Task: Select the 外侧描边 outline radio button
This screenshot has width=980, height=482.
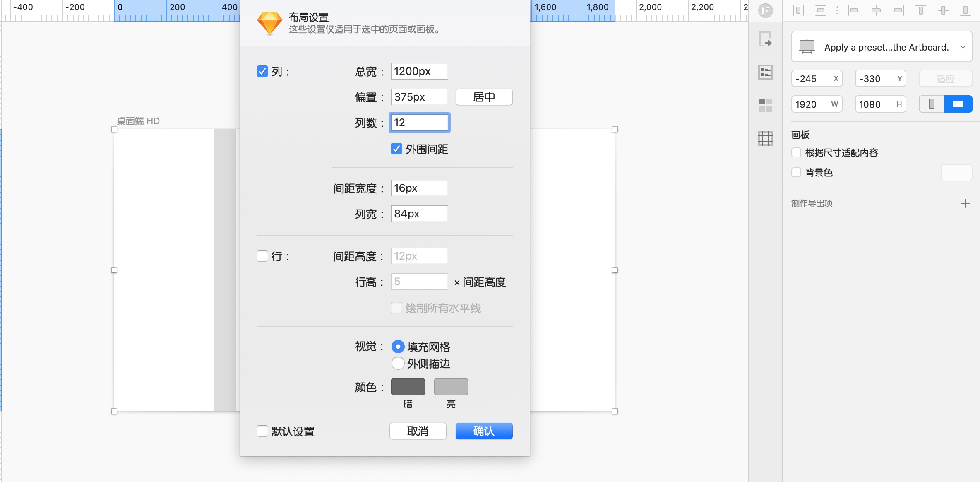Action: 398,363
